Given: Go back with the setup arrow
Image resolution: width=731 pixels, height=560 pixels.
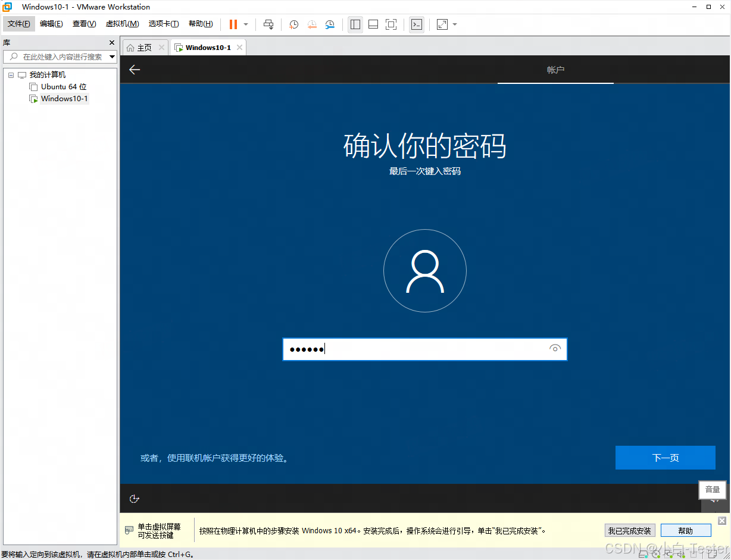Looking at the screenshot, I should pos(135,70).
